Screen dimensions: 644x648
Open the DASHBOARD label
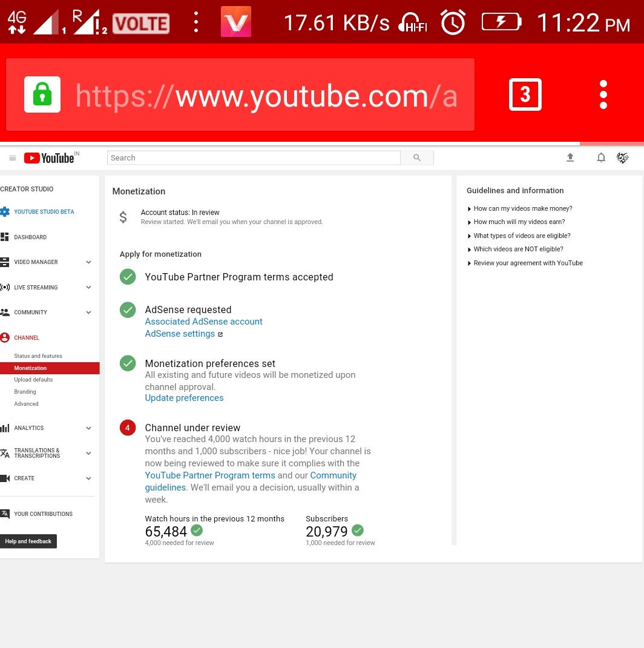point(30,237)
